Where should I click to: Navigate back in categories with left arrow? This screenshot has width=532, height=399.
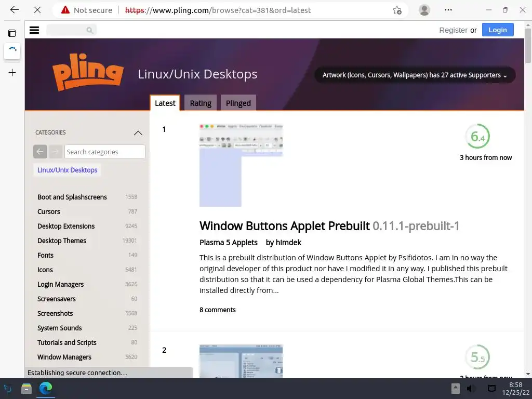tap(39, 152)
